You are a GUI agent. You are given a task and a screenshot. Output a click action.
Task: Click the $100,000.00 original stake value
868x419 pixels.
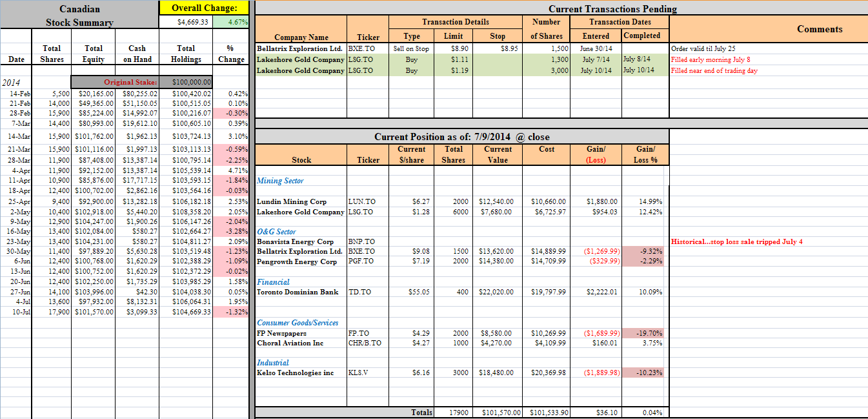click(185, 82)
